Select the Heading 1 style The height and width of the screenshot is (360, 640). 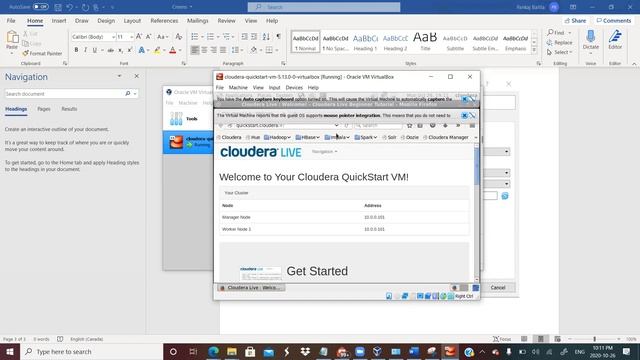[x=365, y=42]
